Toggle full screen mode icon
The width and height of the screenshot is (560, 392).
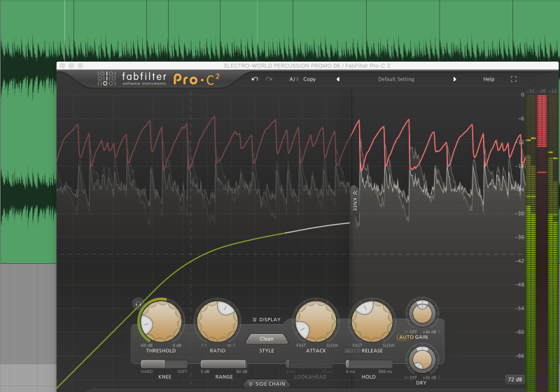(x=513, y=79)
